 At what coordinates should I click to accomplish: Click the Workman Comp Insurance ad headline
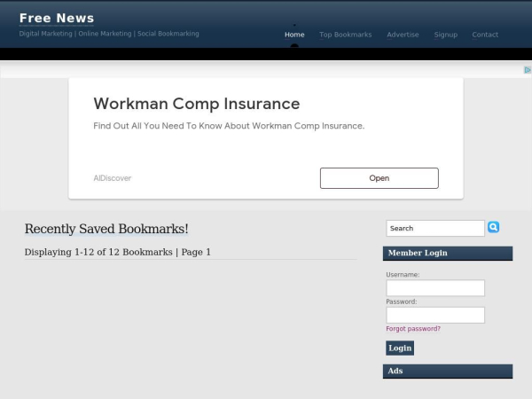point(196,104)
